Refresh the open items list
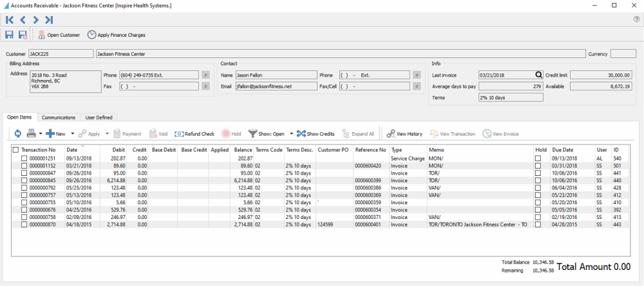The width and height of the screenshot is (644, 286). click(17, 134)
